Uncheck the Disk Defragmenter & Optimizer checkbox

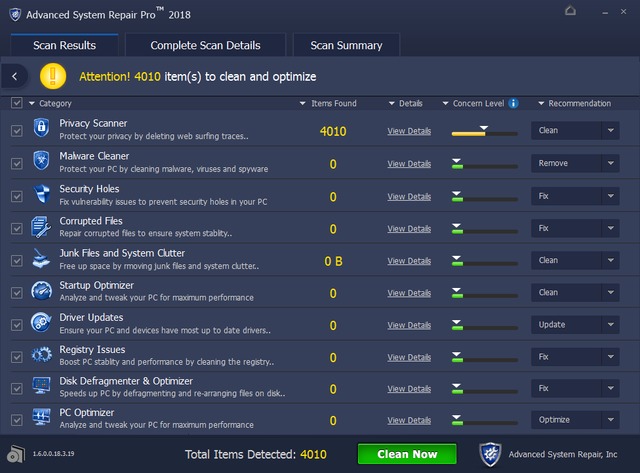(17, 389)
